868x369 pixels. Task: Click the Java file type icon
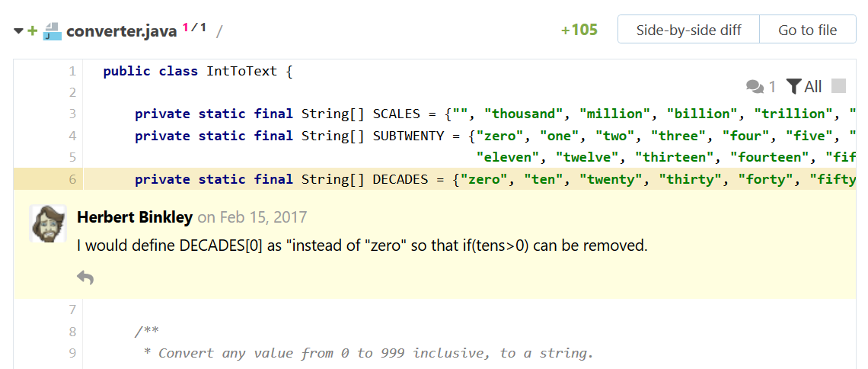[52, 31]
